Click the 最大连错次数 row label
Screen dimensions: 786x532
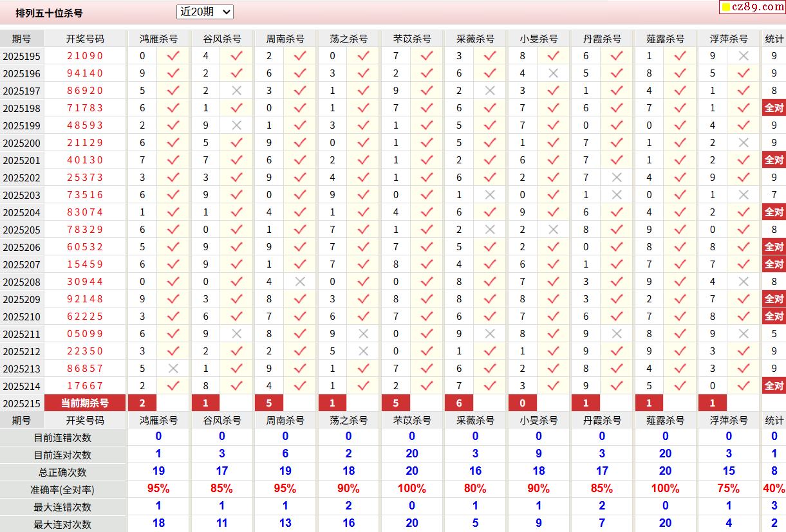click(63, 507)
